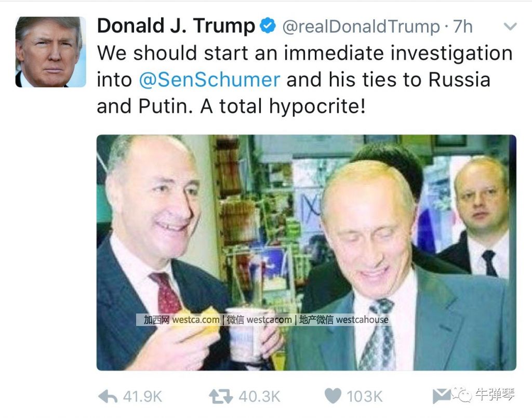The width and height of the screenshot is (532, 418).
Task: Click the 牛弹琴 watermark text
Action: 495,395
